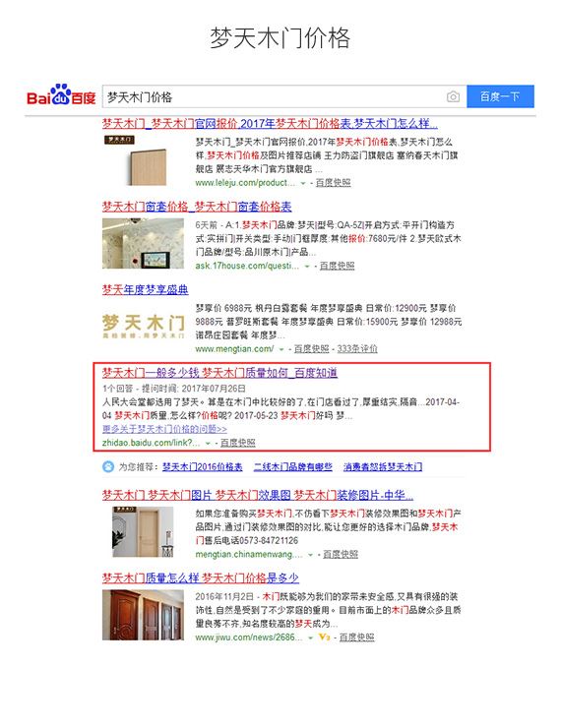Click 更多关于梦天木门价格的问题 link

click(x=164, y=429)
